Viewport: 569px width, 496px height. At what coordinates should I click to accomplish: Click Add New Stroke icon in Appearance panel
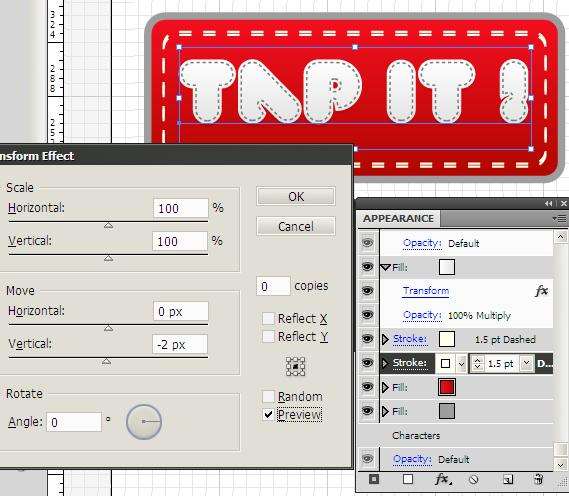[x=374, y=479]
